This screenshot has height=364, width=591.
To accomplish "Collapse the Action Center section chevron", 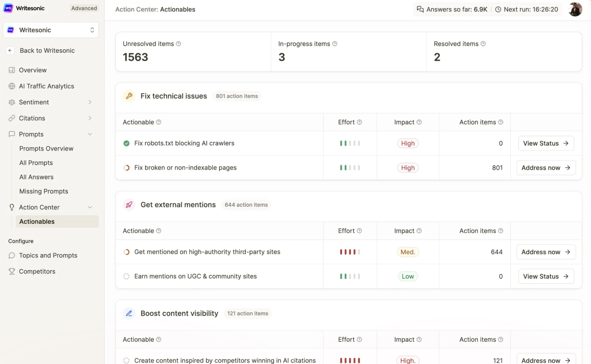I will (x=90, y=207).
